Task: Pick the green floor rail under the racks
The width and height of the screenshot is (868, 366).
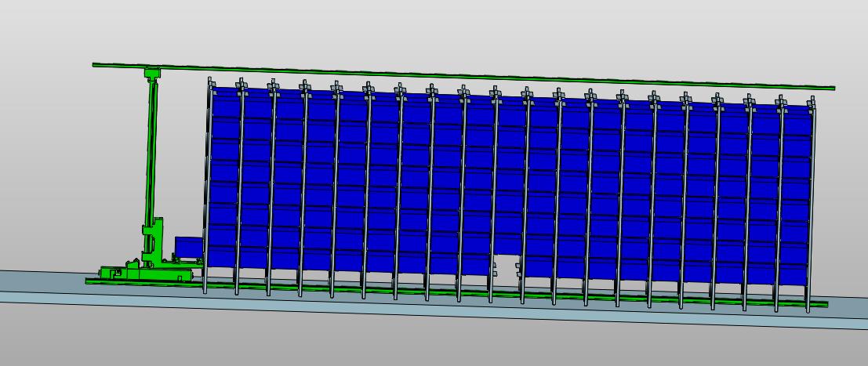Action: [456, 292]
